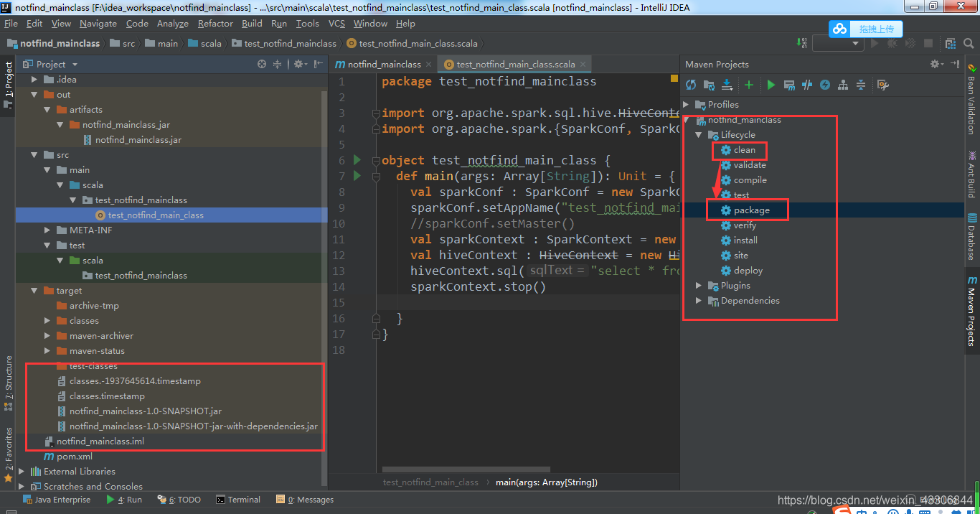Screen dimensions: 980x514
Task: Expand maven-archiver folder
Action: (47, 336)
